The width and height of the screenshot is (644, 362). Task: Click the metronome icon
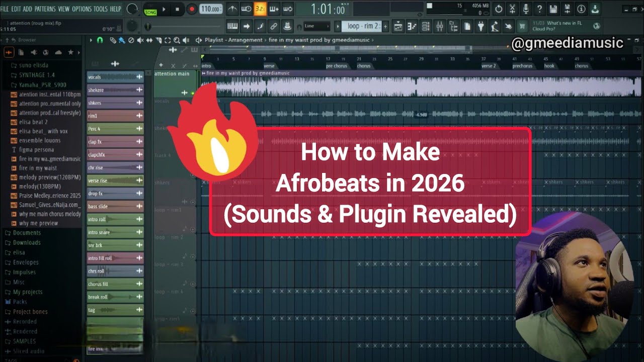pos(232,9)
